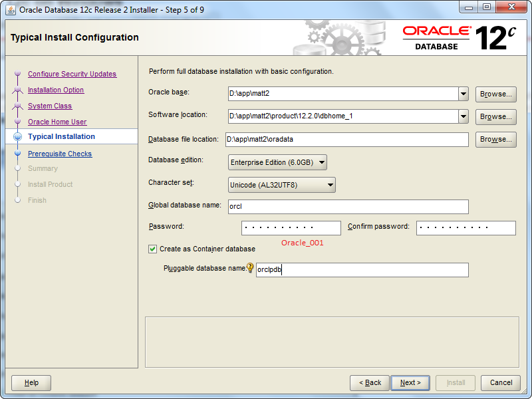Click Browse for Oracle base

pos(495,94)
